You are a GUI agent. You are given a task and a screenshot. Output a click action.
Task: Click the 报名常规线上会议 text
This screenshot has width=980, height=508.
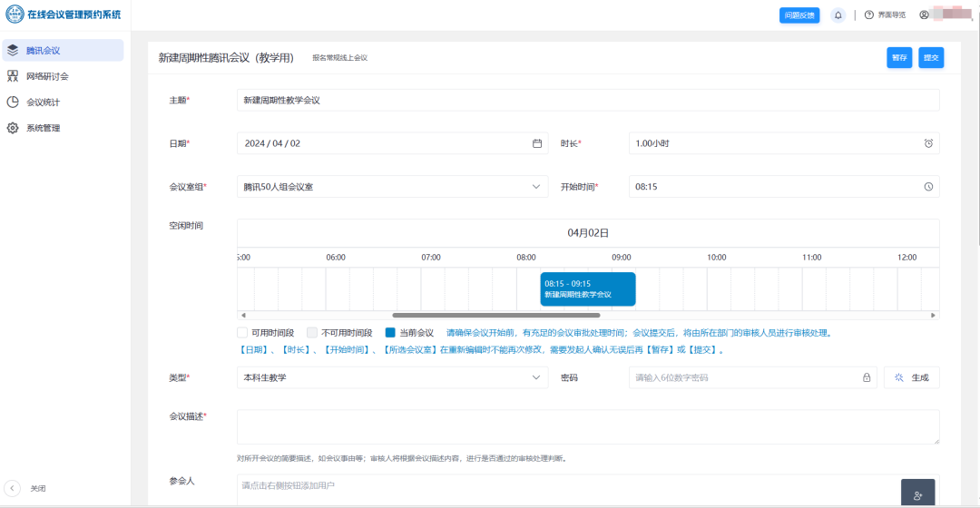(x=340, y=57)
